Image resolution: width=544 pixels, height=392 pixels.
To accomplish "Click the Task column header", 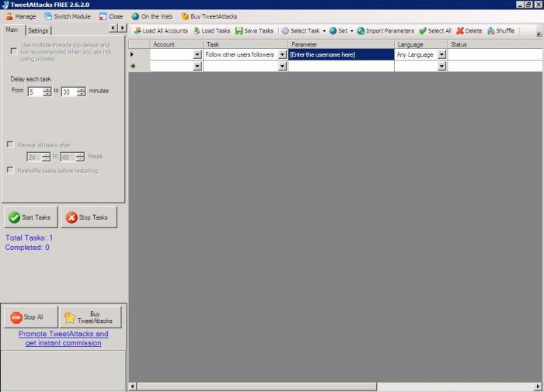I will tap(246, 44).
